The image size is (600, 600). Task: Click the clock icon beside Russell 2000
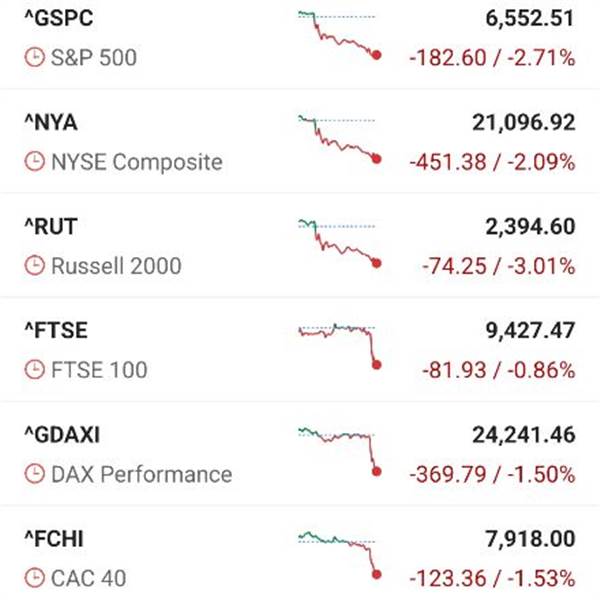[34, 266]
